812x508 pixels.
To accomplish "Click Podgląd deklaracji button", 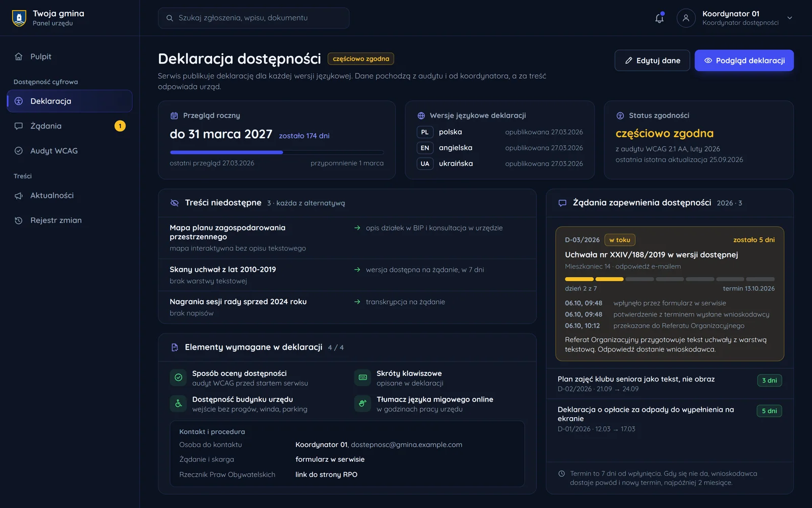I will point(744,60).
